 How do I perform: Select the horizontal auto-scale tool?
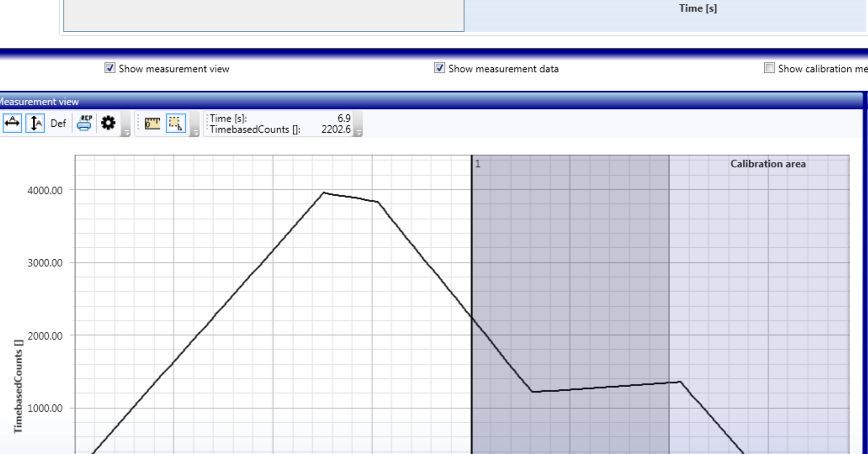click(x=11, y=123)
